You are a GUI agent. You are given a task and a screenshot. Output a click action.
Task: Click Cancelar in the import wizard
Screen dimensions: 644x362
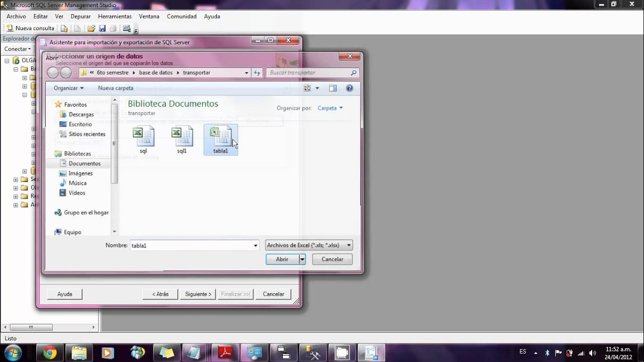(x=274, y=294)
